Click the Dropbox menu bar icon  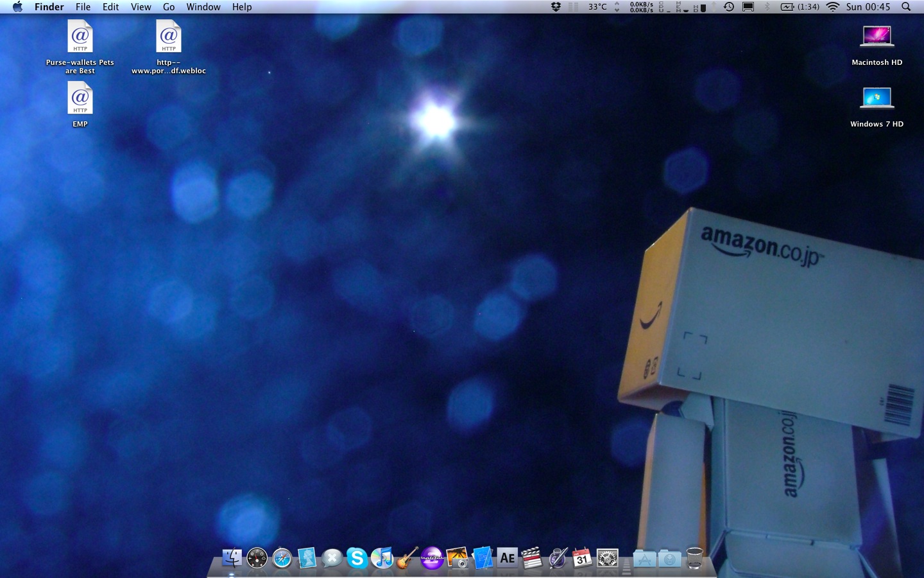point(556,7)
